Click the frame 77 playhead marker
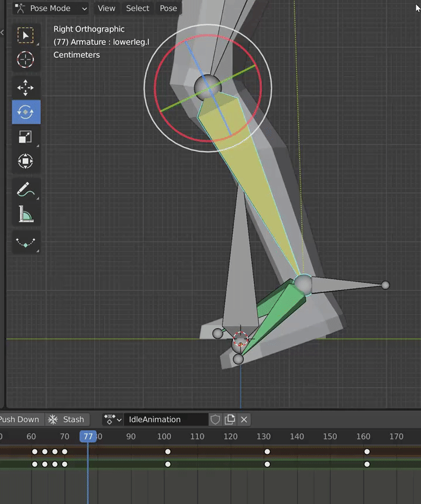Image resolution: width=421 pixels, height=504 pixels. click(x=88, y=436)
